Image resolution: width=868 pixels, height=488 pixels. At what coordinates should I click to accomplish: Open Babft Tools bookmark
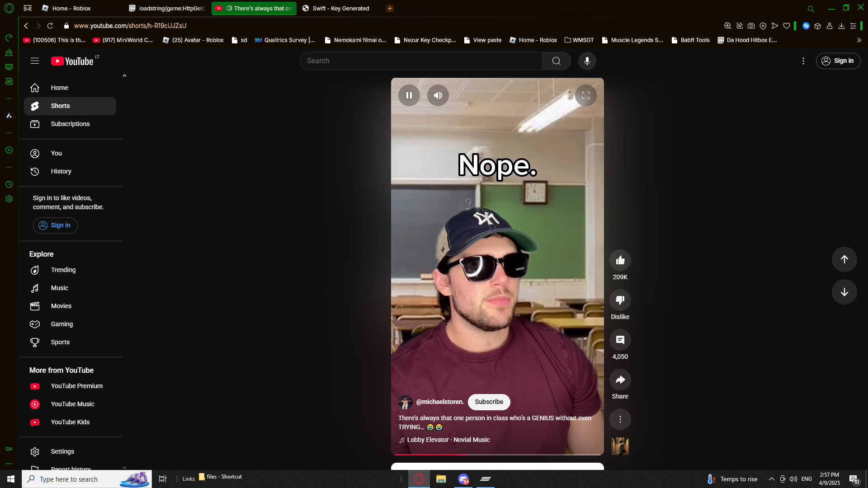690,40
